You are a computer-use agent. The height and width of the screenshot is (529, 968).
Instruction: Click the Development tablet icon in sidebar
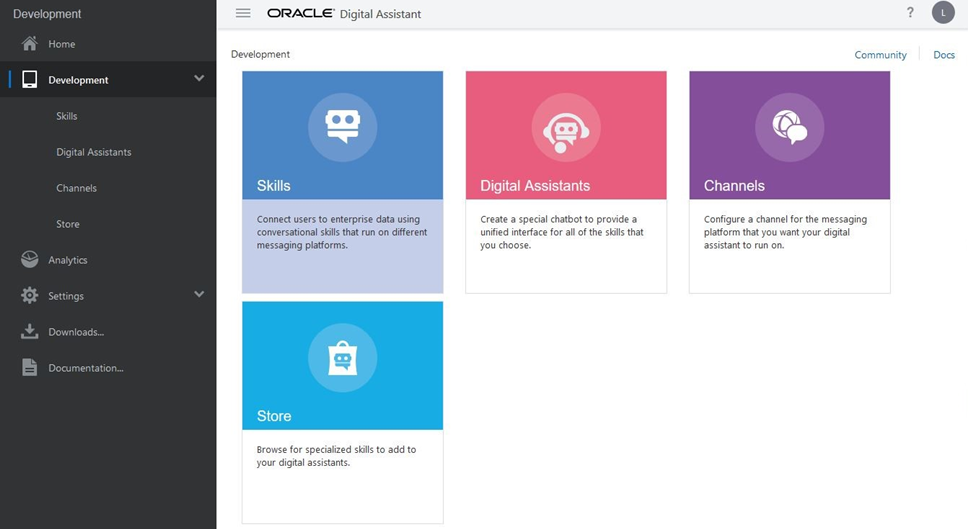point(29,79)
